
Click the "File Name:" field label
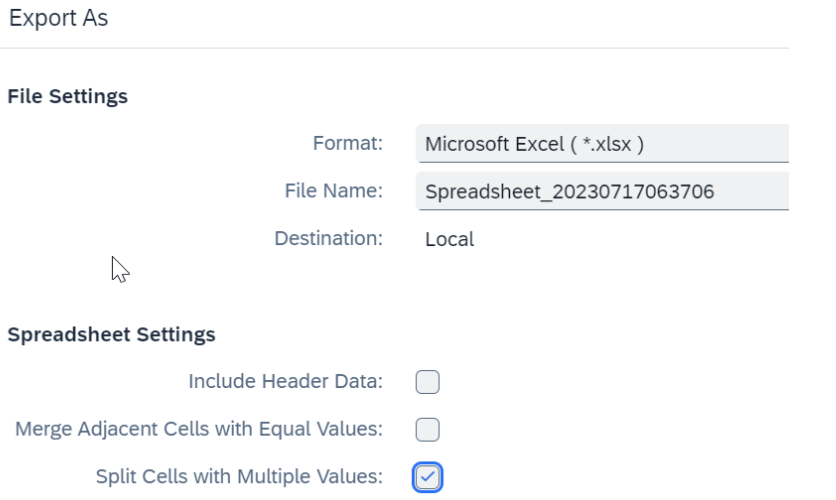click(x=334, y=190)
